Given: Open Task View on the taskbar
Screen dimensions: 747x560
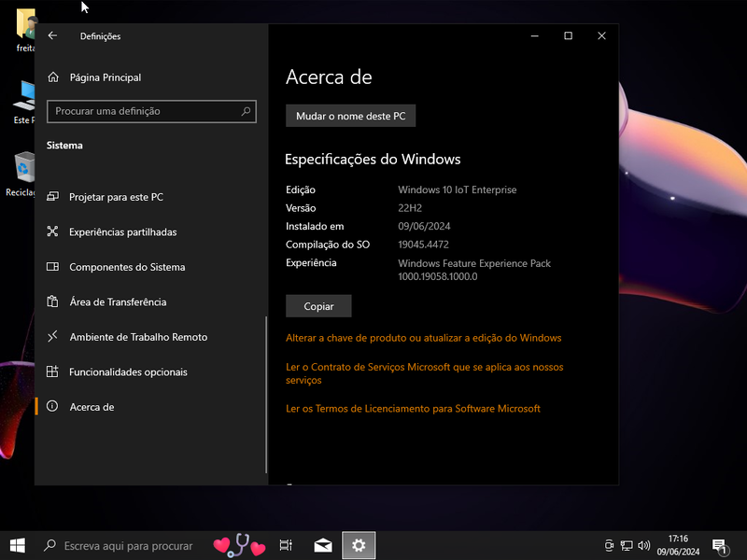Looking at the screenshot, I should pos(286,545).
